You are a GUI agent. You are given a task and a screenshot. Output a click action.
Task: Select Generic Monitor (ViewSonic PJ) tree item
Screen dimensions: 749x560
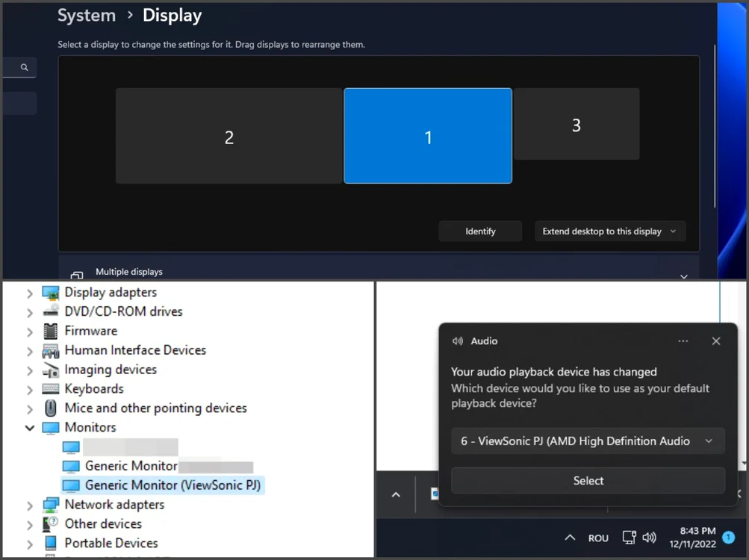[163, 485]
